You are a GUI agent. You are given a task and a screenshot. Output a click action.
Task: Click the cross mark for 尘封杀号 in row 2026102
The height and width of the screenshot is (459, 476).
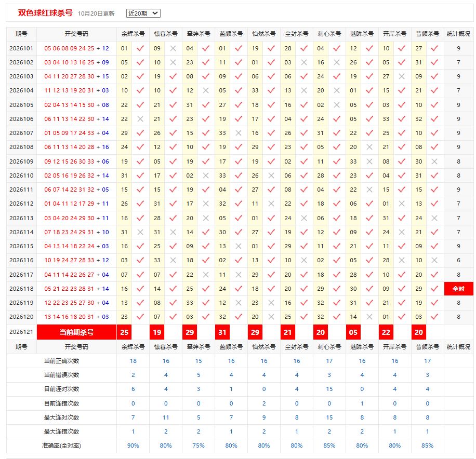(x=304, y=62)
